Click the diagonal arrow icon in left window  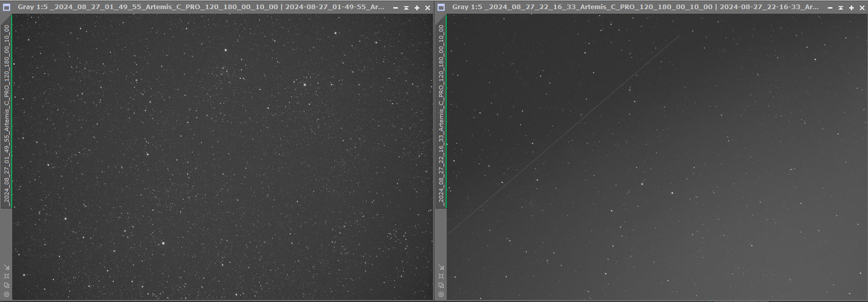pyautogui.click(x=7, y=267)
